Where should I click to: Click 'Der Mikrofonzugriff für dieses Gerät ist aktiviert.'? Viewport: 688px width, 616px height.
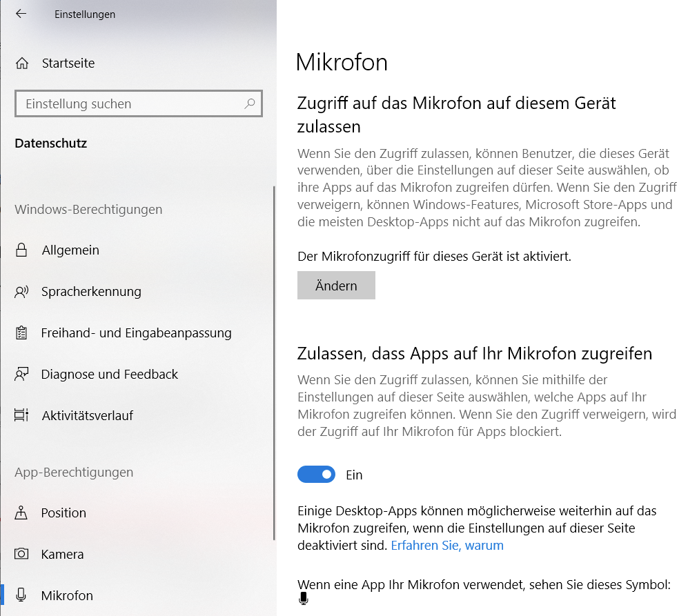[434, 256]
